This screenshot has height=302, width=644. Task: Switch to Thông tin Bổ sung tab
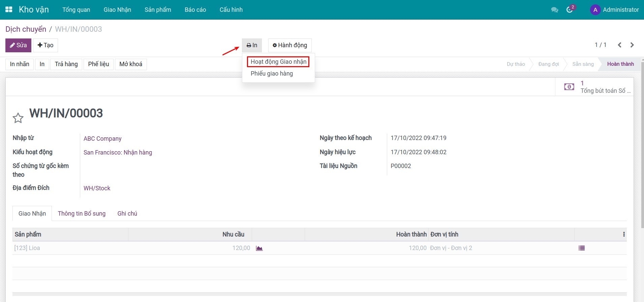pyautogui.click(x=82, y=214)
